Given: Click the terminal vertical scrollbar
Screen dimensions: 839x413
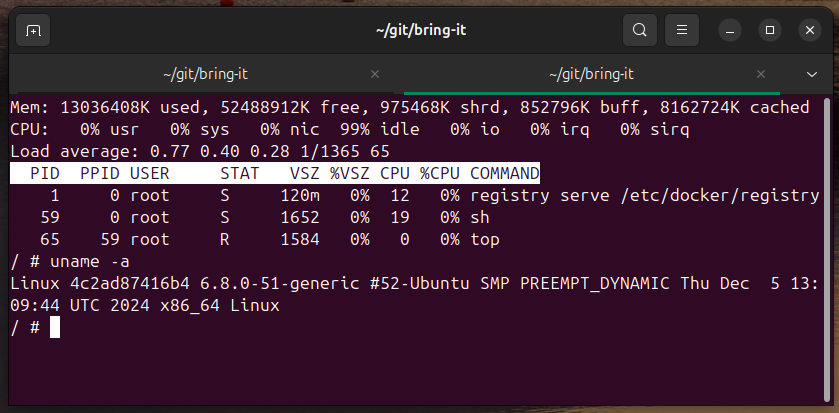Looking at the screenshot, I should [x=828, y=249].
